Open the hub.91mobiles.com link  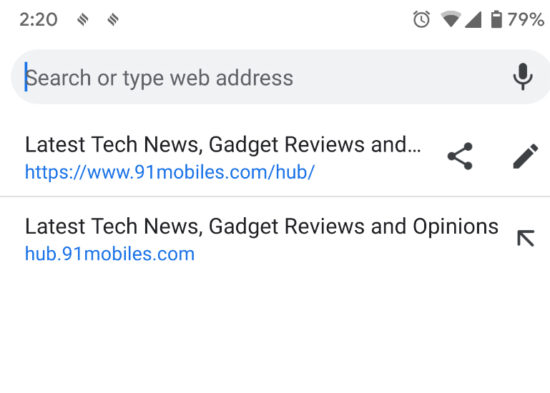pyautogui.click(x=110, y=254)
